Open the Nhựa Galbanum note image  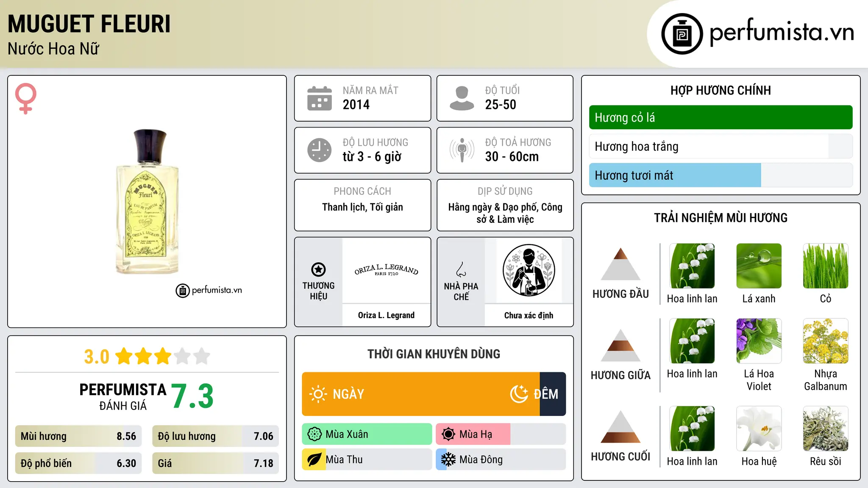pos(826,341)
